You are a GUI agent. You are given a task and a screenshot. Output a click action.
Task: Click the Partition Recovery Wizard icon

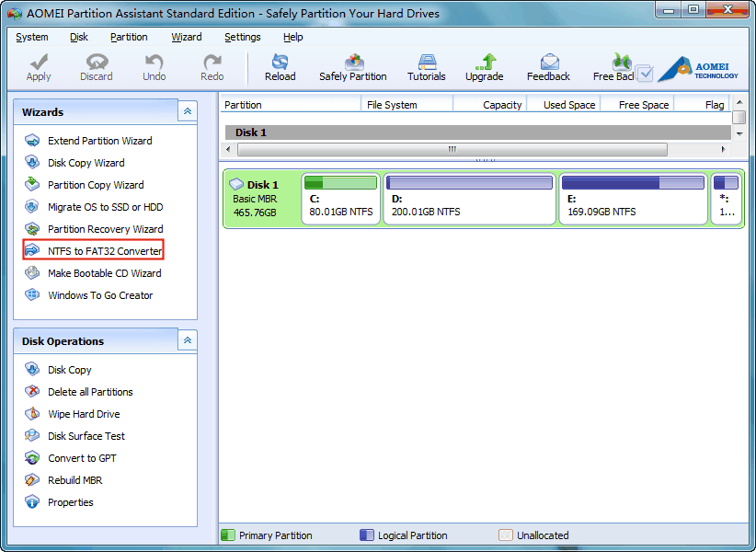point(32,229)
